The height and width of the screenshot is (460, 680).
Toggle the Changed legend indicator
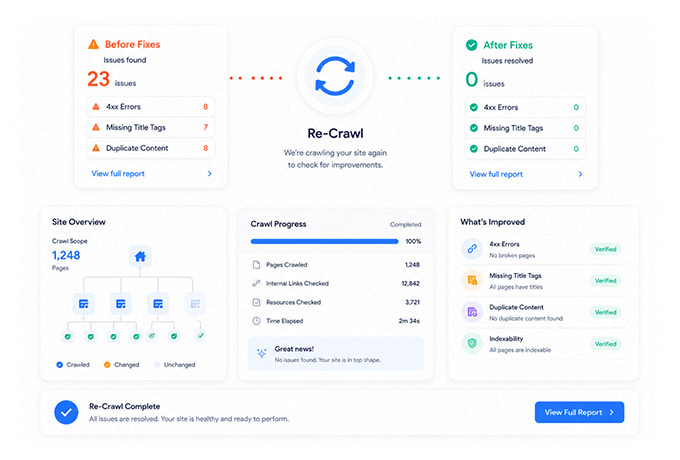(x=107, y=365)
